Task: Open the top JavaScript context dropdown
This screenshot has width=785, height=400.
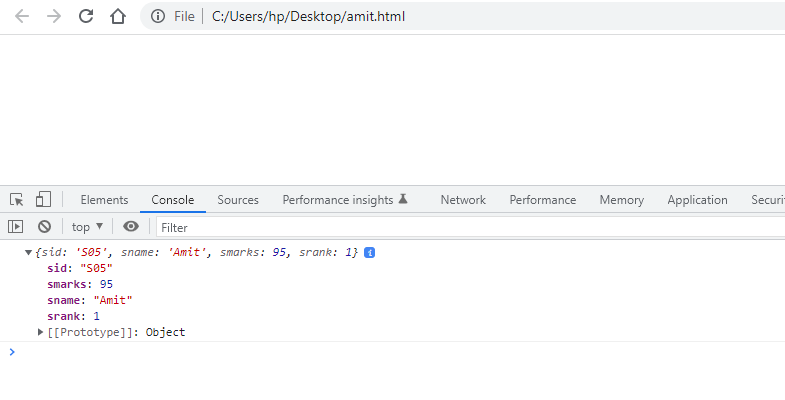Action: tap(87, 227)
